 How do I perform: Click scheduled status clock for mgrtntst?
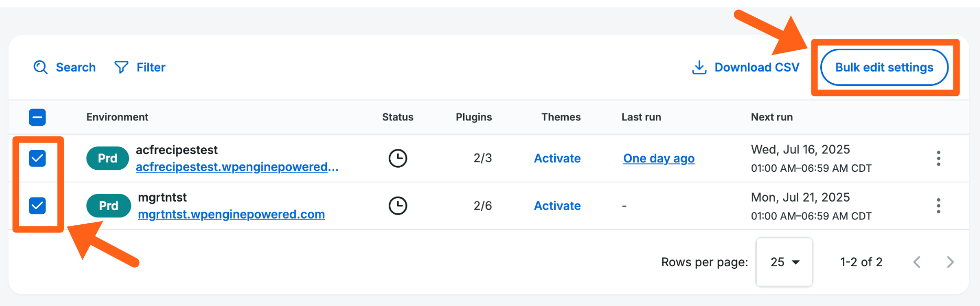click(x=398, y=206)
